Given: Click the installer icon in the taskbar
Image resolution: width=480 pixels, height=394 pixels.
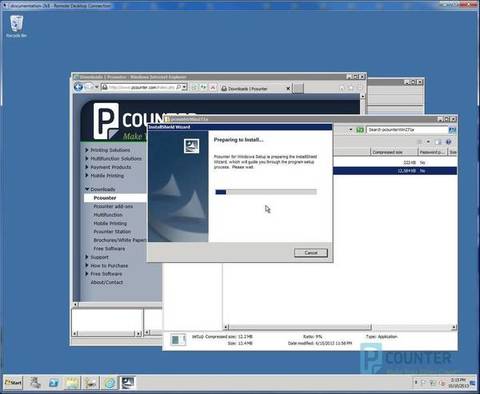Looking at the screenshot, I should [128, 383].
